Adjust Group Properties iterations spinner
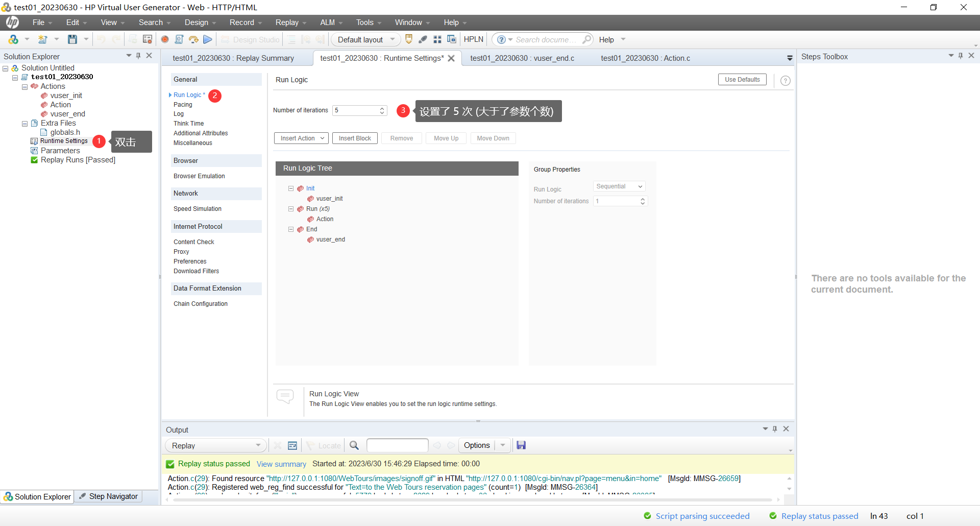The image size is (980, 526). click(x=643, y=201)
